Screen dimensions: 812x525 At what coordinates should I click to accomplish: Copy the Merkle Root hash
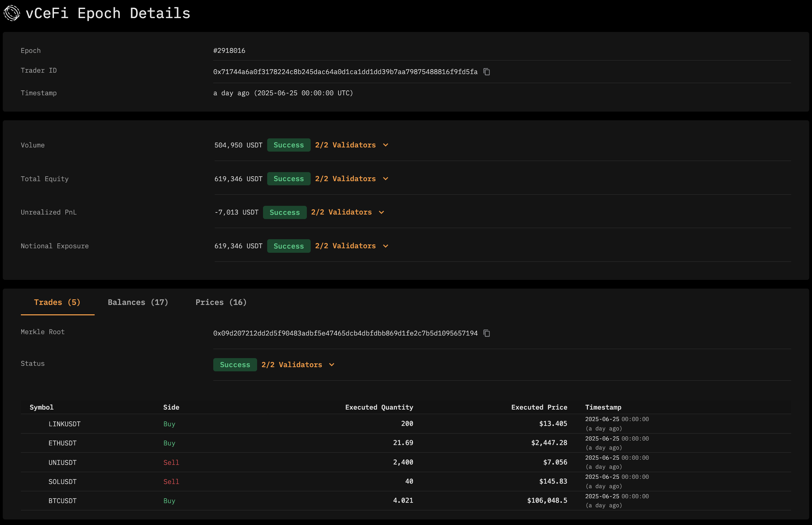click(487, 333)
